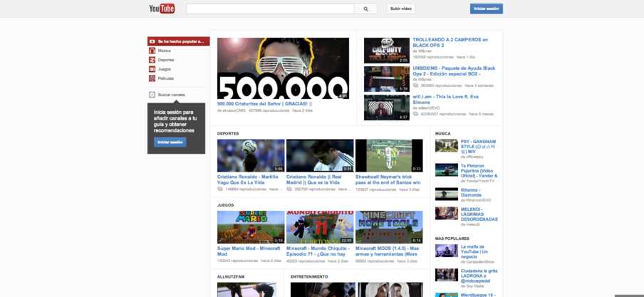Click the Películas sidebar icon
644x297 pixels.
(152, 78)
